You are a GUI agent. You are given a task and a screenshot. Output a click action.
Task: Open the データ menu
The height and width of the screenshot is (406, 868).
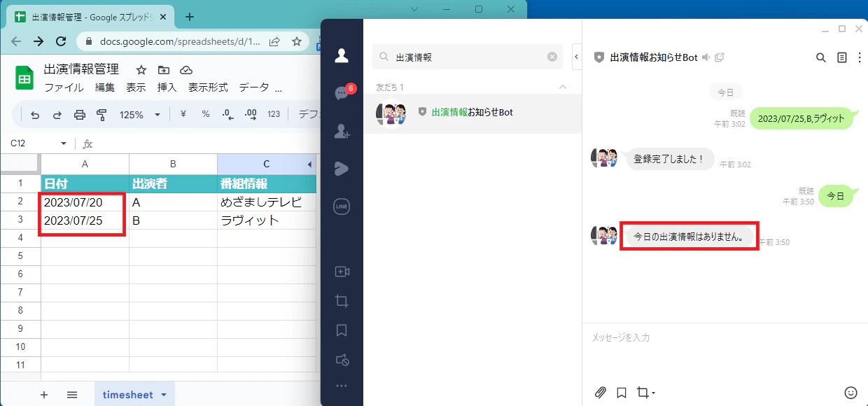click(254, 87)
